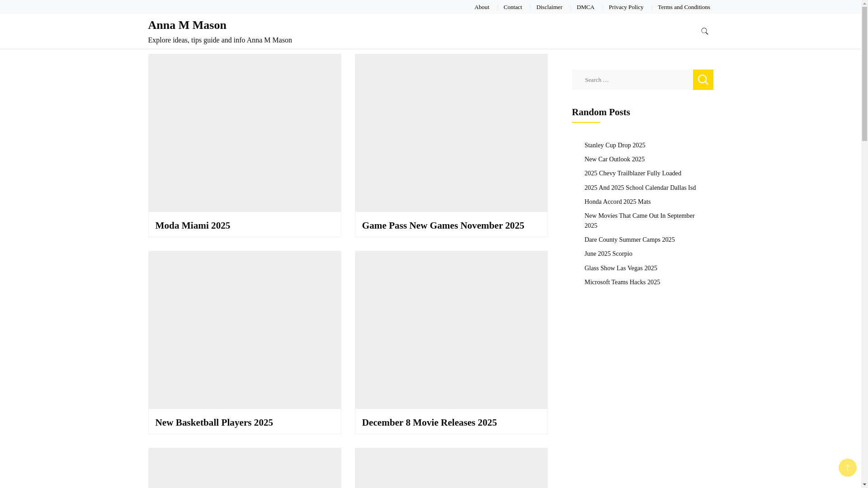Click the December 8 Movie Releases thumbnail

(451, 330)
